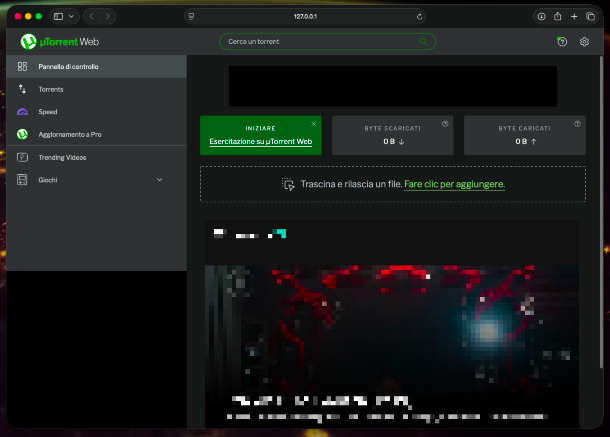Click the Safari address bar 127.0.0.1
Screen dimensions: 610x437
point(305,16)
